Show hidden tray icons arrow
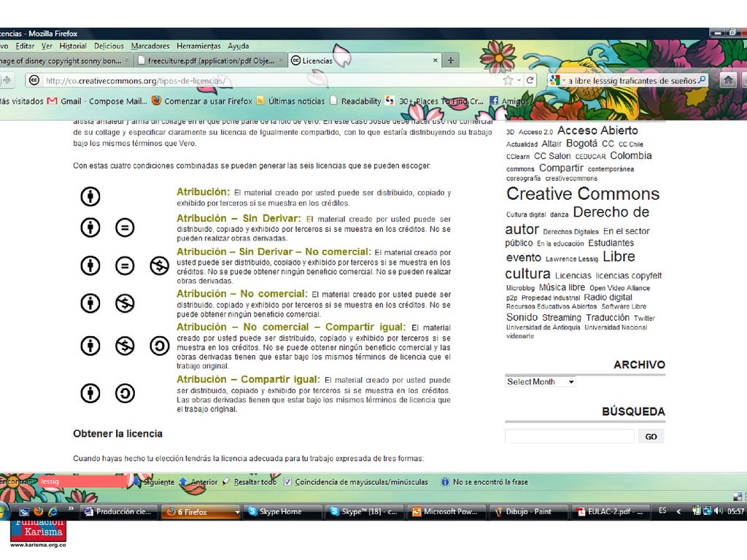747x560 pixels. [678, 512]
